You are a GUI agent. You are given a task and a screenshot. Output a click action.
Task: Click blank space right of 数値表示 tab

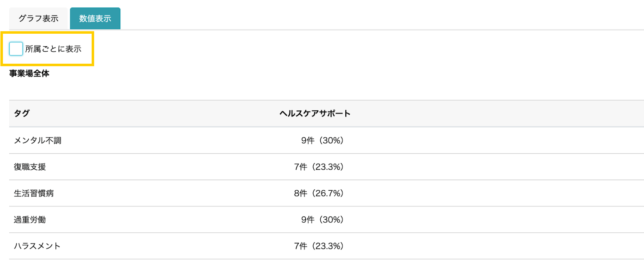pyautogui.click(x=382, y=18)
